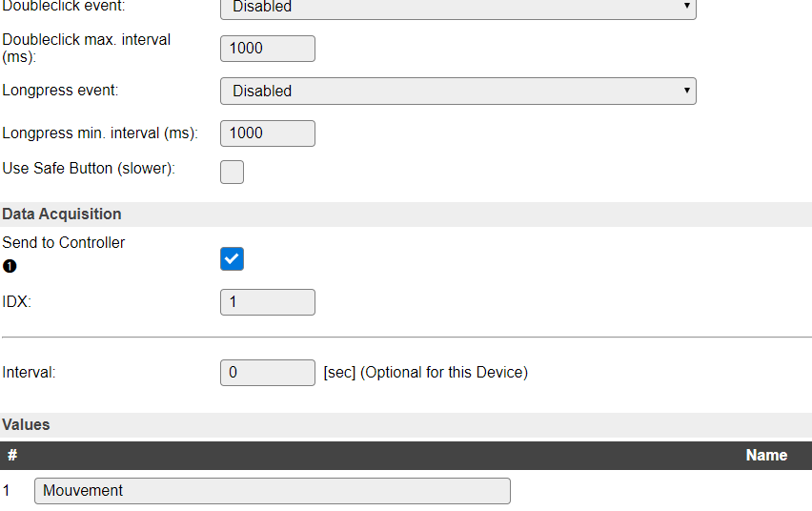This screenshot has height=511, width=812.
Task: Click the Interval seconds input box
Action: (267, 373)
